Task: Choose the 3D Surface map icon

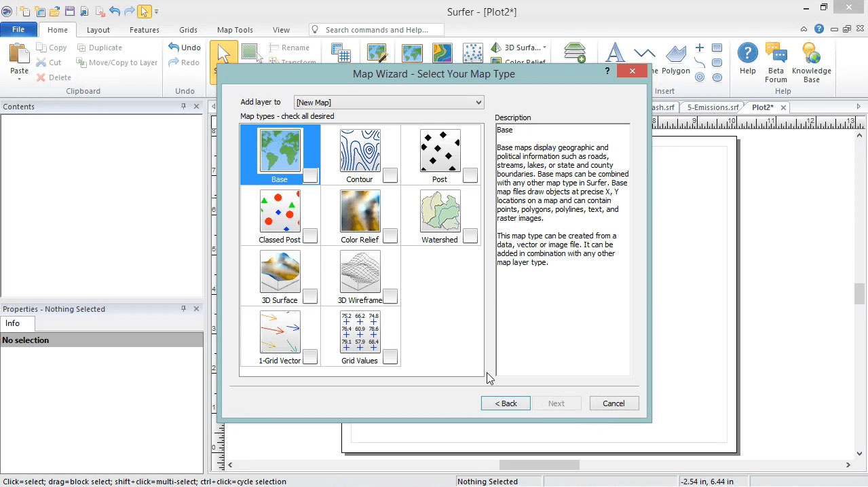Action: click(x=280, y=272)
